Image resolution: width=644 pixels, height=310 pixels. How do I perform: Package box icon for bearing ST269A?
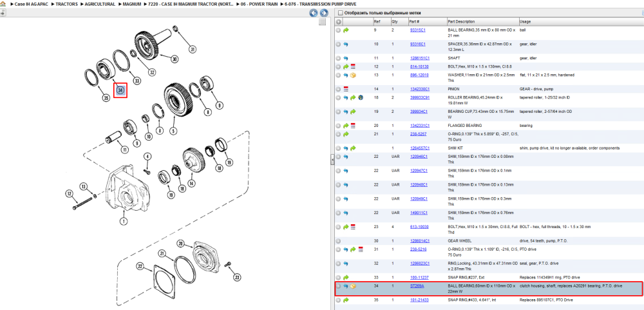353,286
